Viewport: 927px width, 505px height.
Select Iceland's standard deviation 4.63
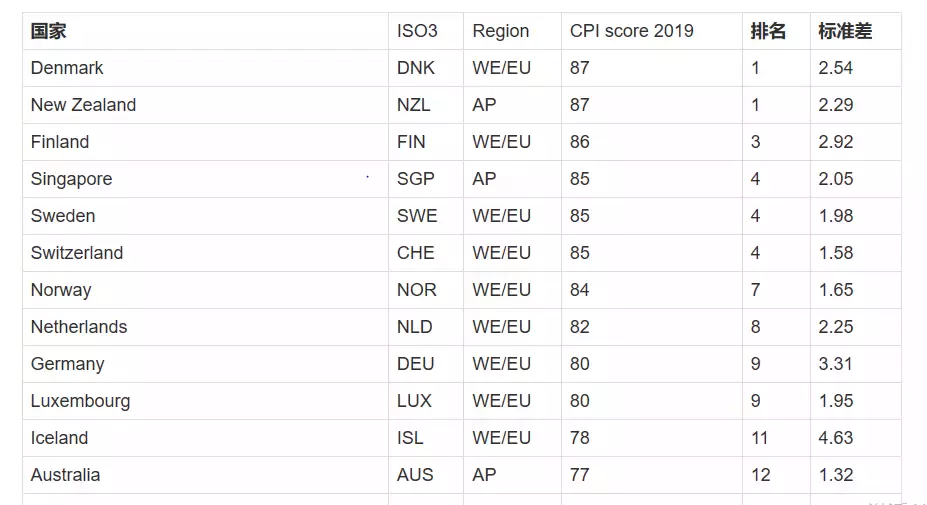(x=836, y=438)
